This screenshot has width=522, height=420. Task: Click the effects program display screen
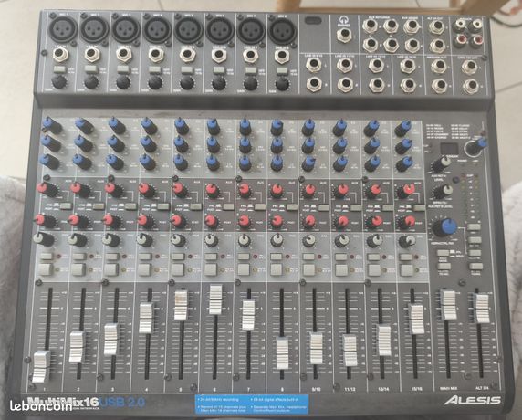(448, 149)
